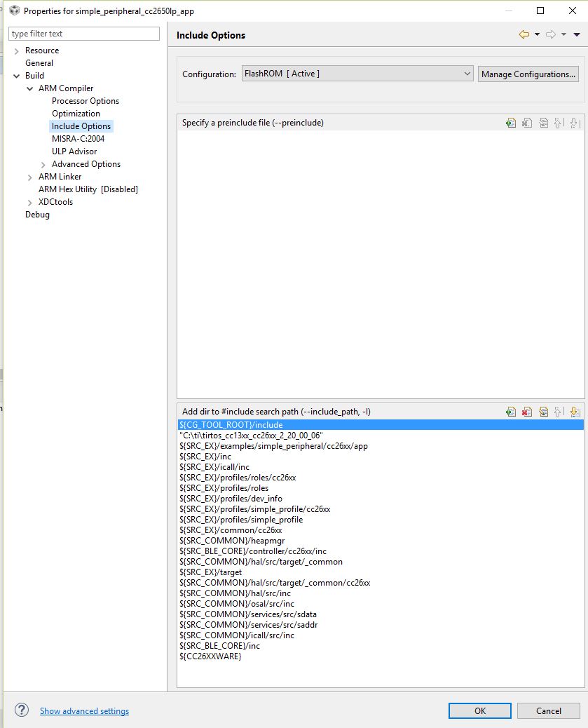Edit the selected include path entry
The image size is (588, 728).
coord(543,412)
